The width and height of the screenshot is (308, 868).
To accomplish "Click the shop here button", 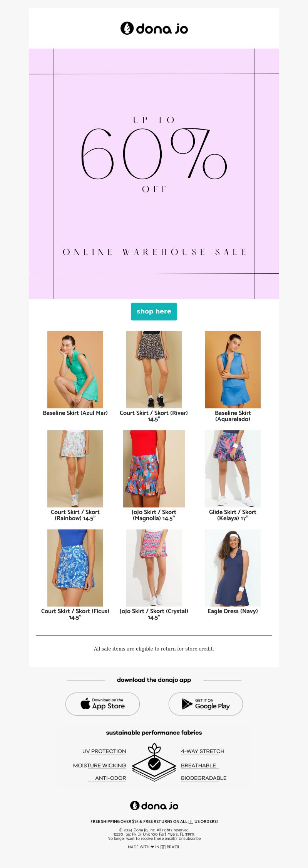I will click(x=154, y=312).
